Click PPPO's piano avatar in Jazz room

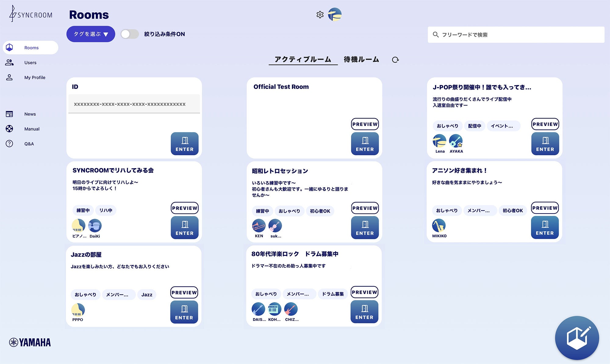tap(78, 310)
